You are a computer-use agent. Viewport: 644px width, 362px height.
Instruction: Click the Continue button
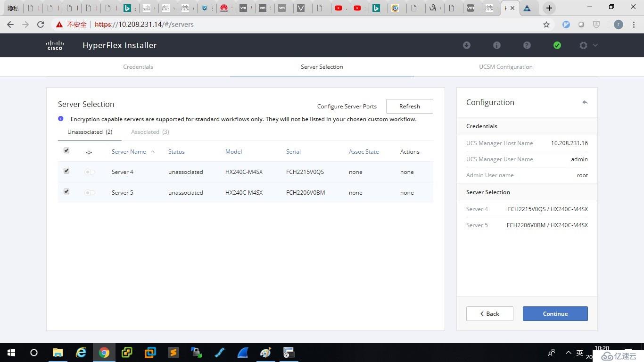pyautogui.click(x=555, y=314)
